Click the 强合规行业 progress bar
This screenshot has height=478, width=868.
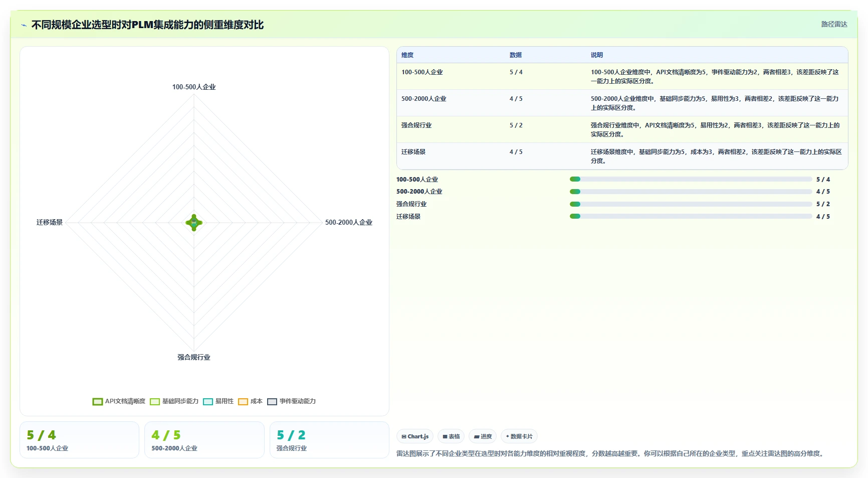coord(691,204)
